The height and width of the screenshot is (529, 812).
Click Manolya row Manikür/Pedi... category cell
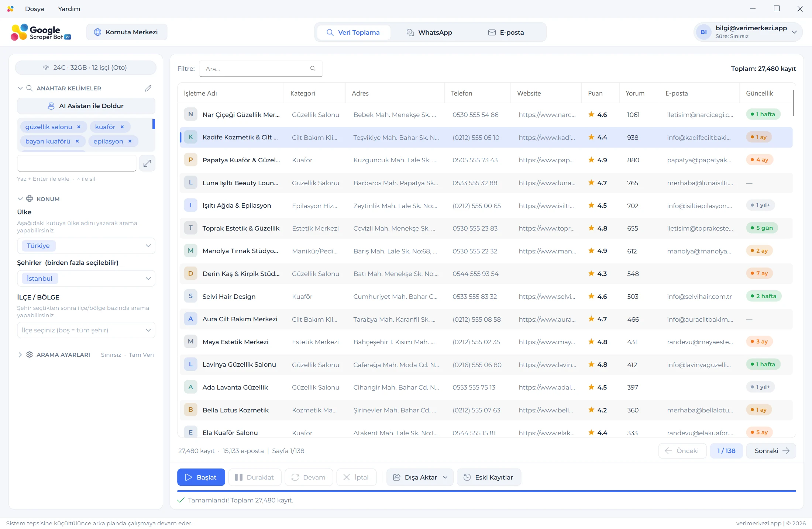(x=314, y=251)
